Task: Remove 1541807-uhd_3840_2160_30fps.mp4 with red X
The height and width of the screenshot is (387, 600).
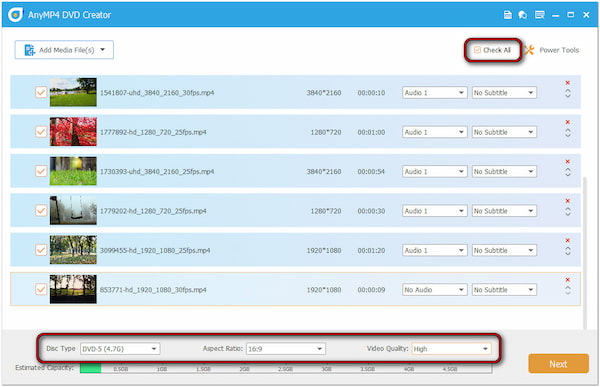Action: click(x=568, y=83)
